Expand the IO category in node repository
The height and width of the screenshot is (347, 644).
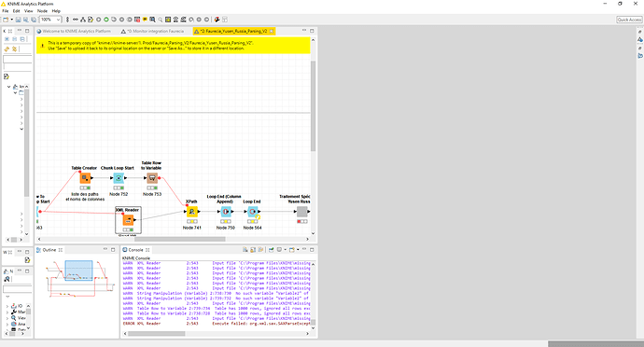(7, 306)
